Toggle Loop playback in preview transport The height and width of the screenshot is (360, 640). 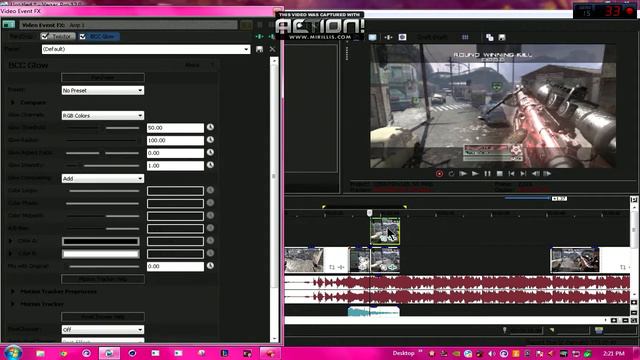451,173
